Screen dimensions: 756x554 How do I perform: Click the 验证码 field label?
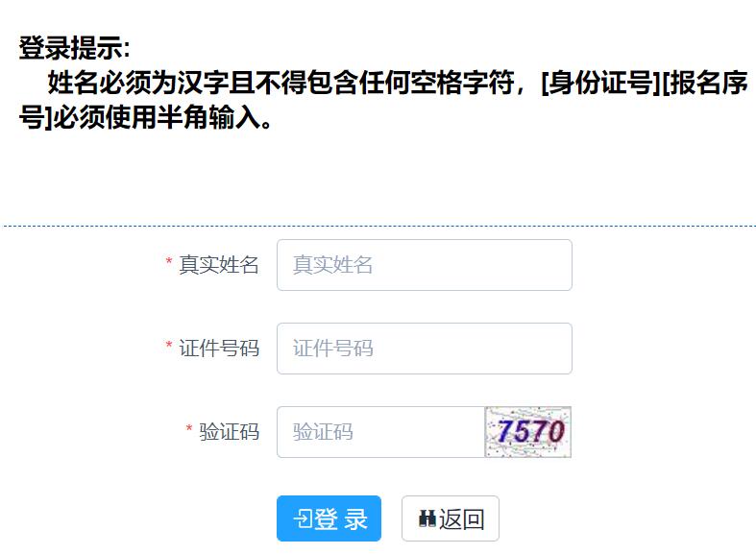tap(229, 432)
